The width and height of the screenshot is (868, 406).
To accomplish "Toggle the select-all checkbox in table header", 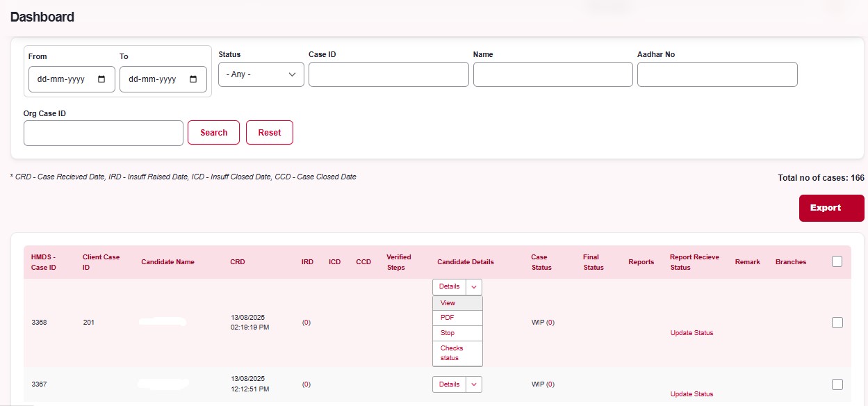I will pyautogui.click(x=837, y=261).
